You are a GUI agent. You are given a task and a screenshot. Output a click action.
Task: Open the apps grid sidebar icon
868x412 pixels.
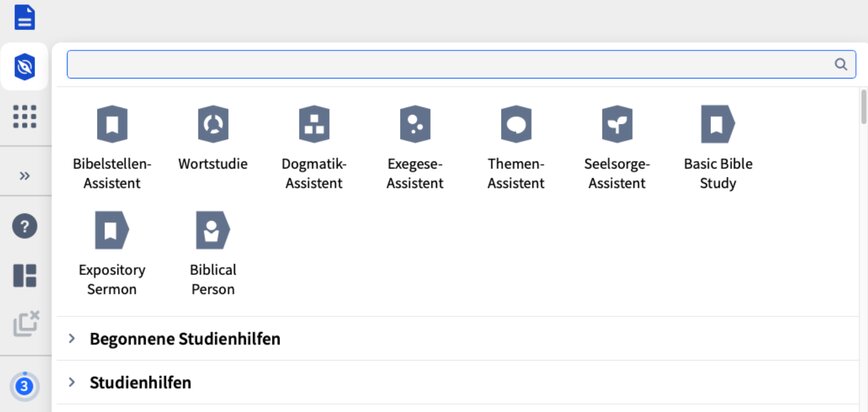pos(25,117)
